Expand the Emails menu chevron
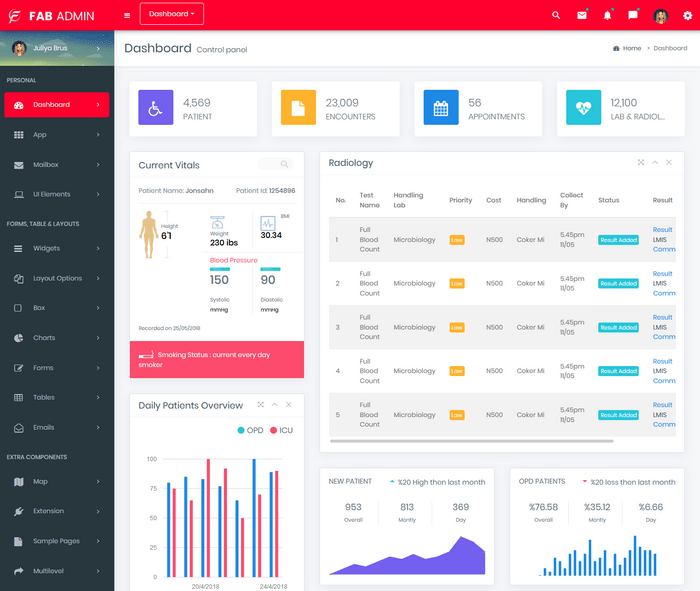 [x=98, y=427]
